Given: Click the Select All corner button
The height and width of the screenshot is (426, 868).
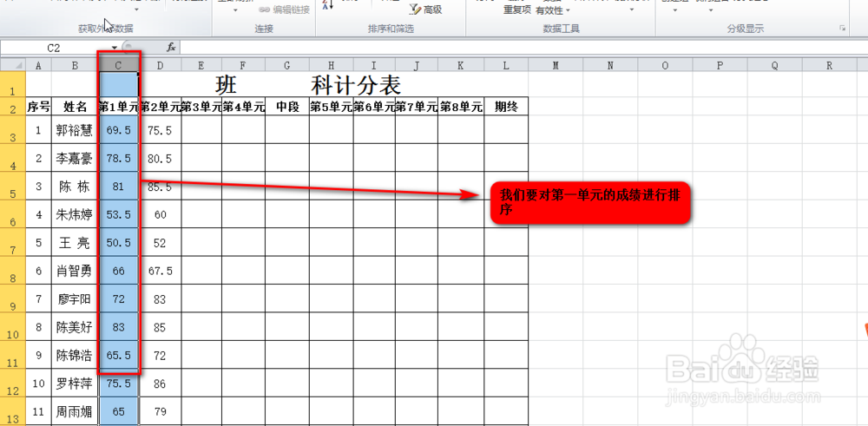Looking at the screenshot, I should tap(13, 65).
